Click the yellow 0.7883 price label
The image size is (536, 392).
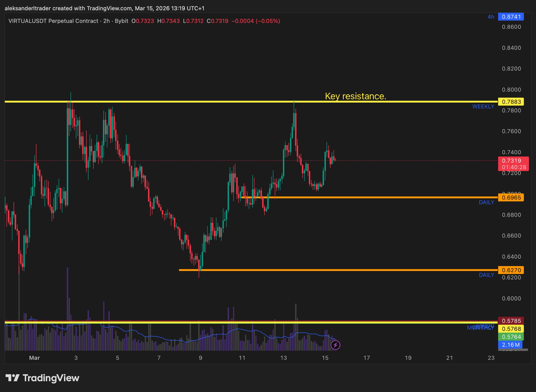click(511, 102)
